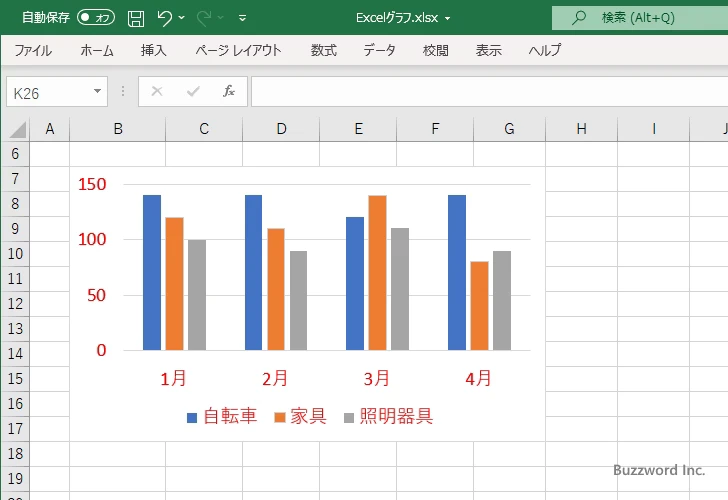The width and height of the screenshot is (728, 500).
Task: Select row 6 header
Action: (15, 154)
